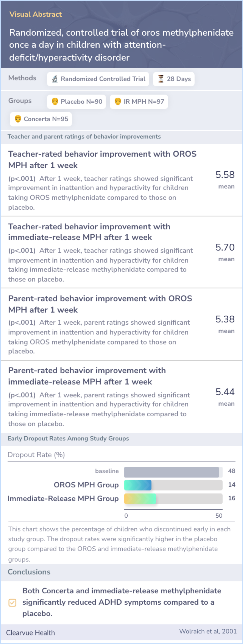Screen dimensions: 243x644
Task: Open the Parent-rated immediate-release MPH improvement heading
Action: [x=87, y=376]
